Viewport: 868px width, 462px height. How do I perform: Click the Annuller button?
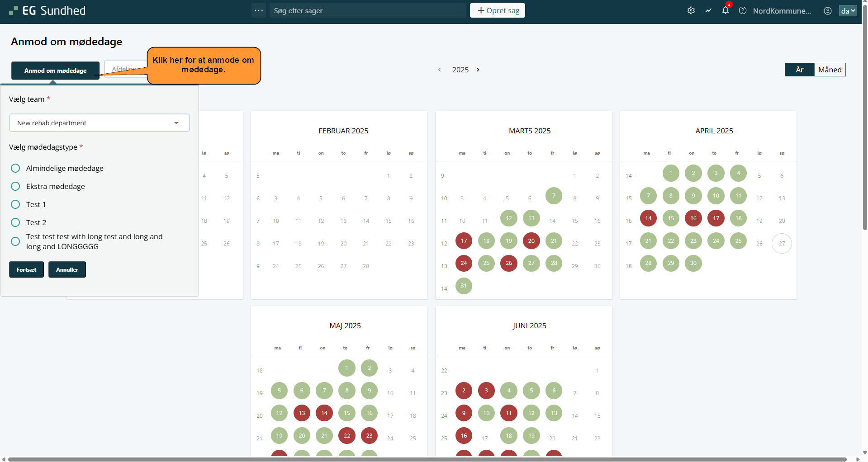pyautogui.click(x=67, y=269)
